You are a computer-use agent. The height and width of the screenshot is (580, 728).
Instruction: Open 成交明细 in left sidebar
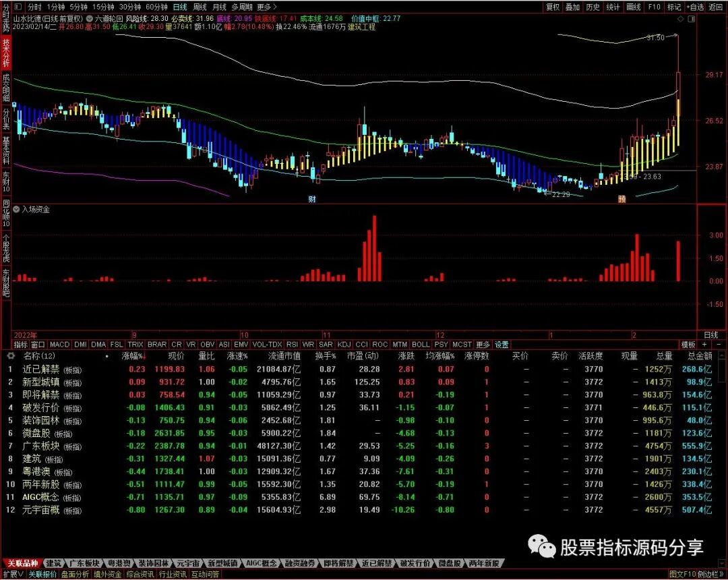click(6, 87)
